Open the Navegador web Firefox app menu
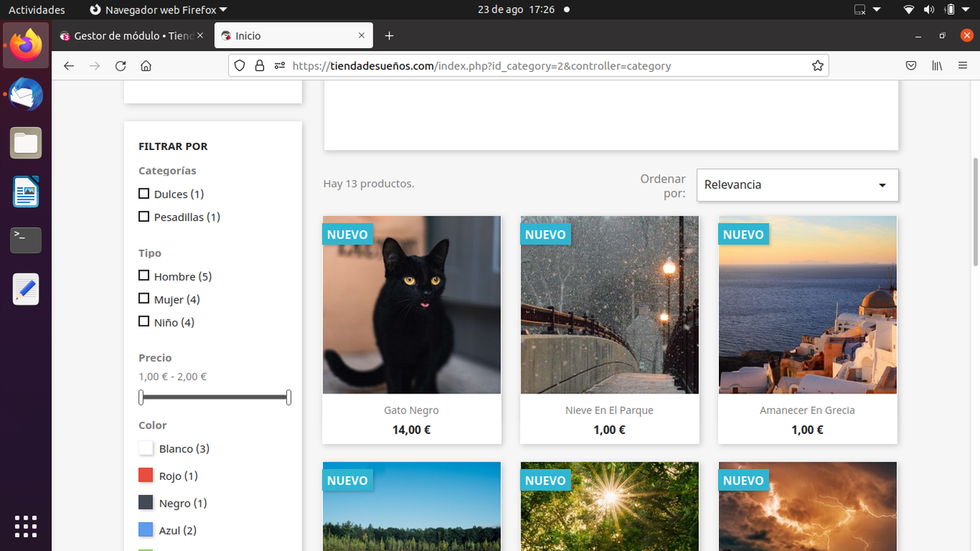 (x=158, y=10)
